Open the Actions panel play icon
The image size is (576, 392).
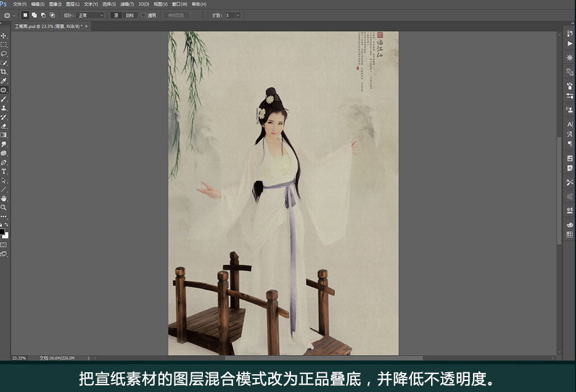570,43
